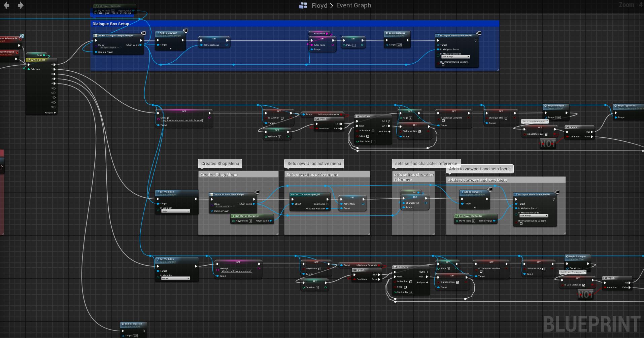This screenshot has width=644, height=338.
Task: Click the blueprint icon beside Floyd breadcrumb
Action: (303, 5)
